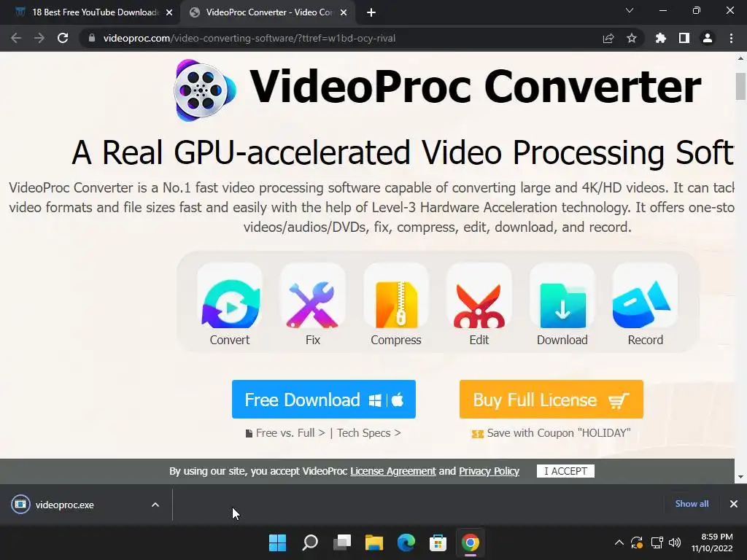This screenshot has height=560, width=747.
Task: Open Chrome three-dot menu
Action: coord(731,38)
